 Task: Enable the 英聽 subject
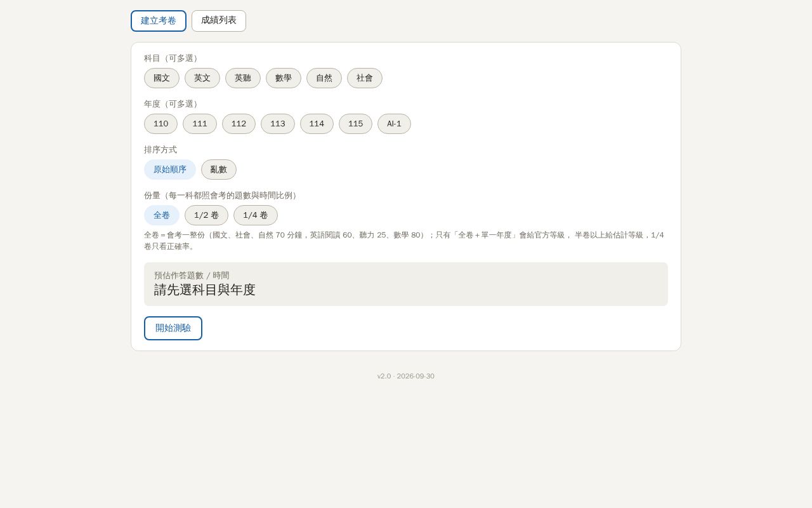(243, 78)
